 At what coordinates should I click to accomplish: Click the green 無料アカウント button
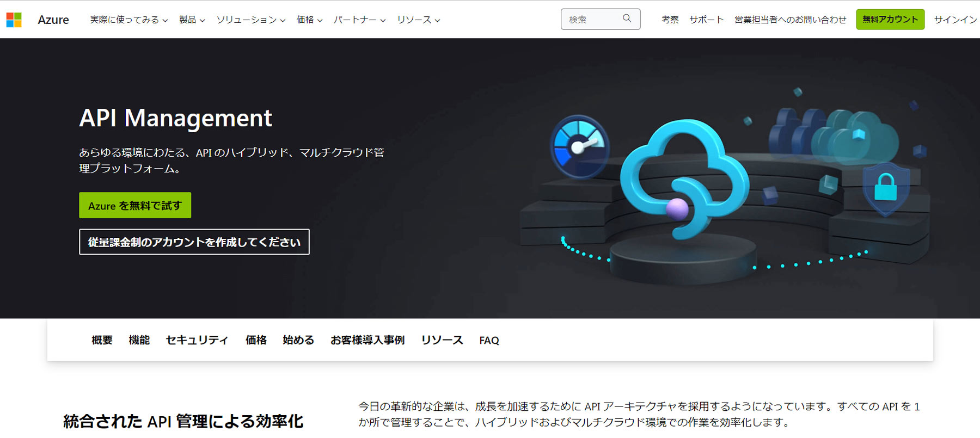(890, 20)
